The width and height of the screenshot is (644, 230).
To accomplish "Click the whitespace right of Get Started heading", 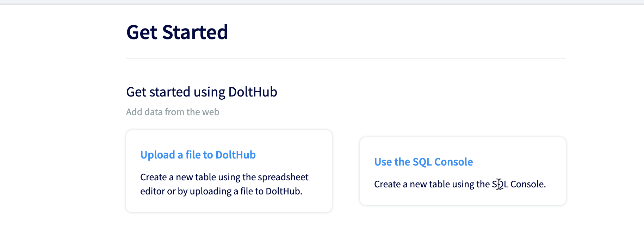I will click(x=423, y=32).
